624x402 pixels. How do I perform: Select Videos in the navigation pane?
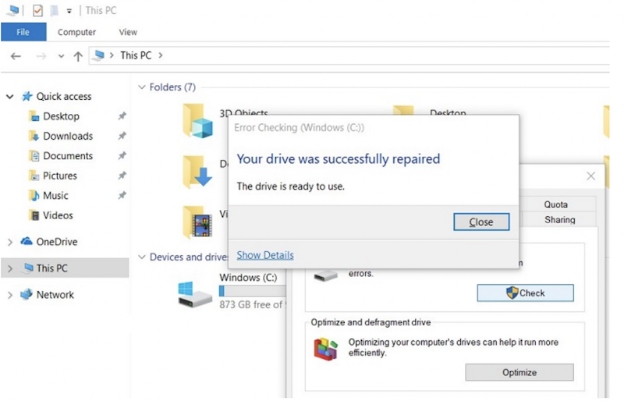pos(58,215)
